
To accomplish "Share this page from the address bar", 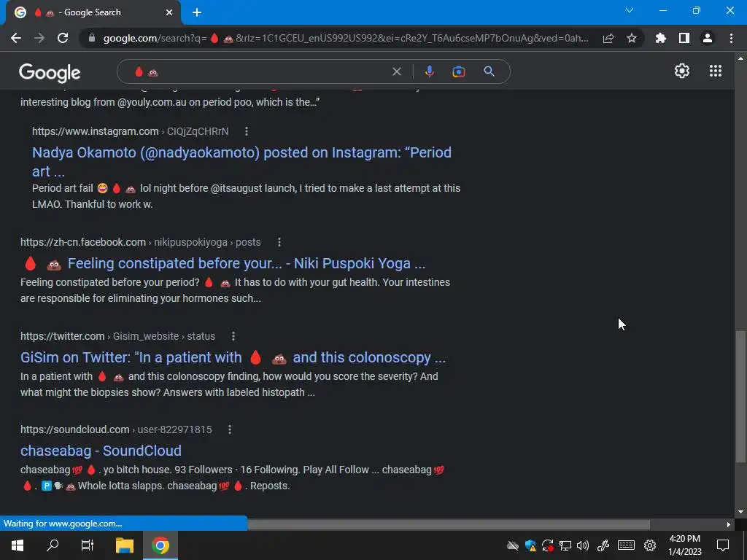I will click(608, 38).
